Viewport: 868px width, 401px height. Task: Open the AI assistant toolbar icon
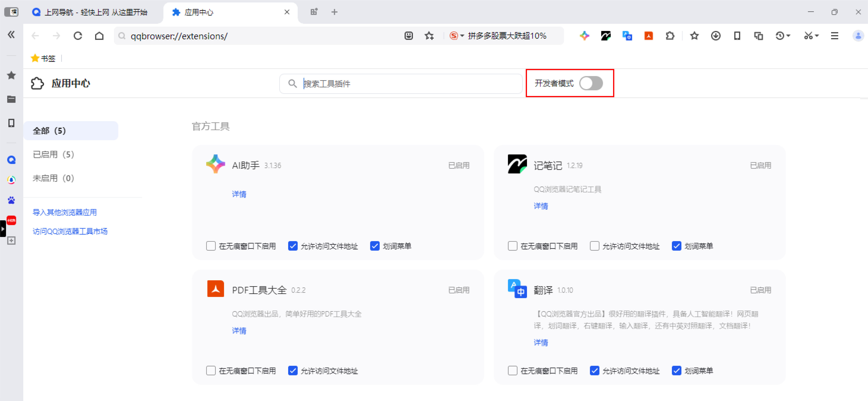pos(585,36)
